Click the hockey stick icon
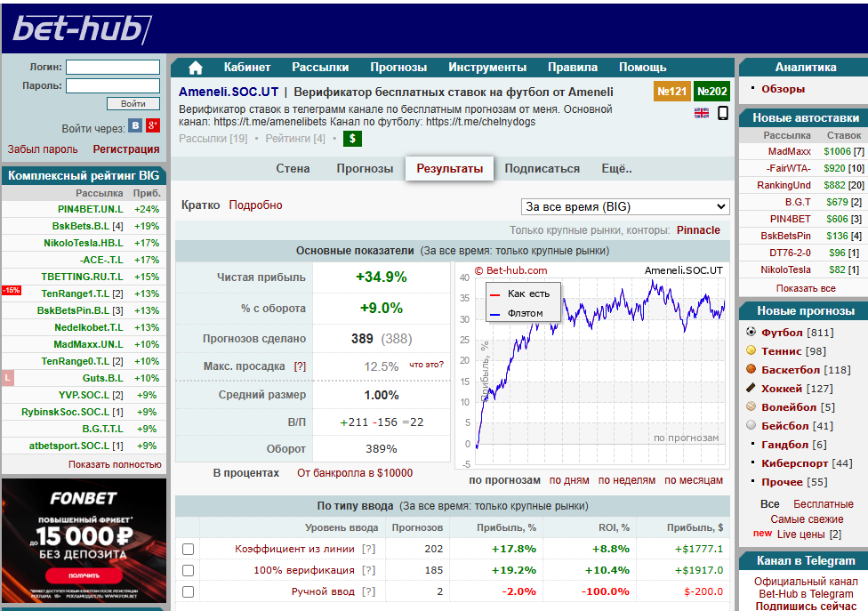Viewport: 868px width, 611px height. coord(751,388)
